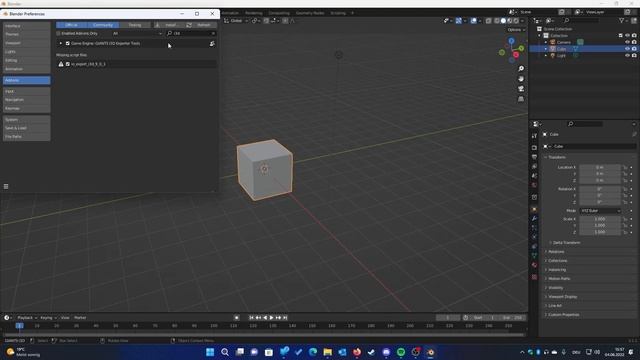Click the warning icon beside the missing script
The image size is (640, 360).
click(61, 64)
